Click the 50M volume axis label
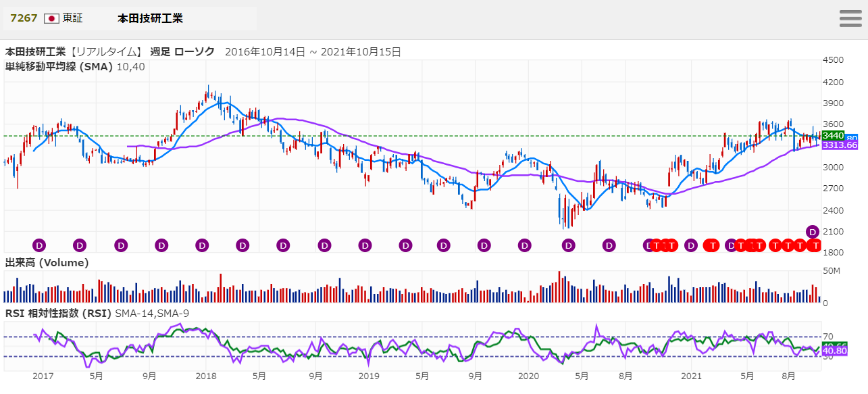The image size is (868, 394). point(832,271)
